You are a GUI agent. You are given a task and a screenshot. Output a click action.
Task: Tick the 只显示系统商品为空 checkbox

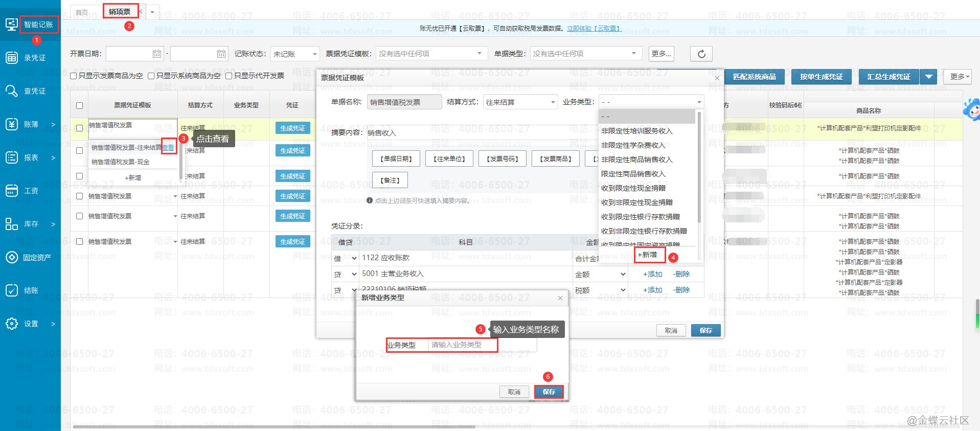coord(151,76)
